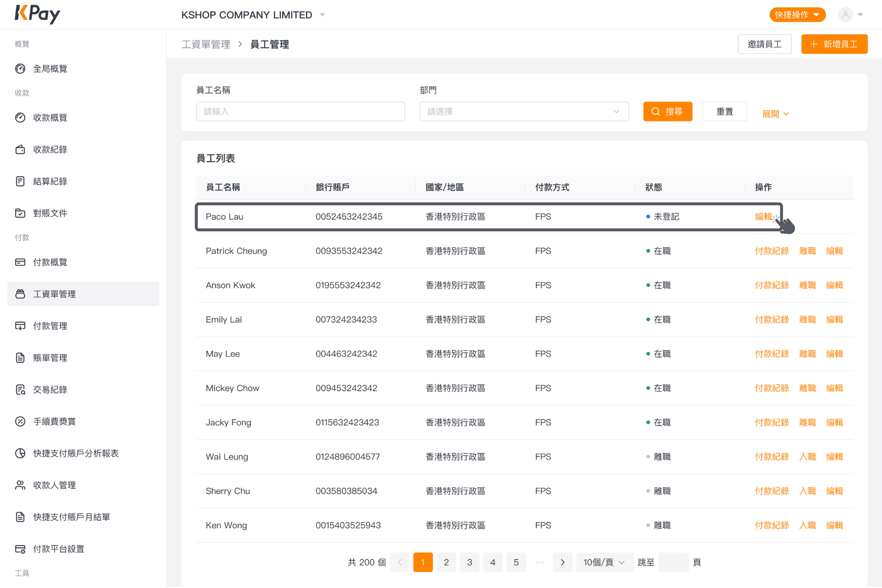This screenshot has width=882, height=588.
Task: Go to page 2
Action: tap(446, 563)
